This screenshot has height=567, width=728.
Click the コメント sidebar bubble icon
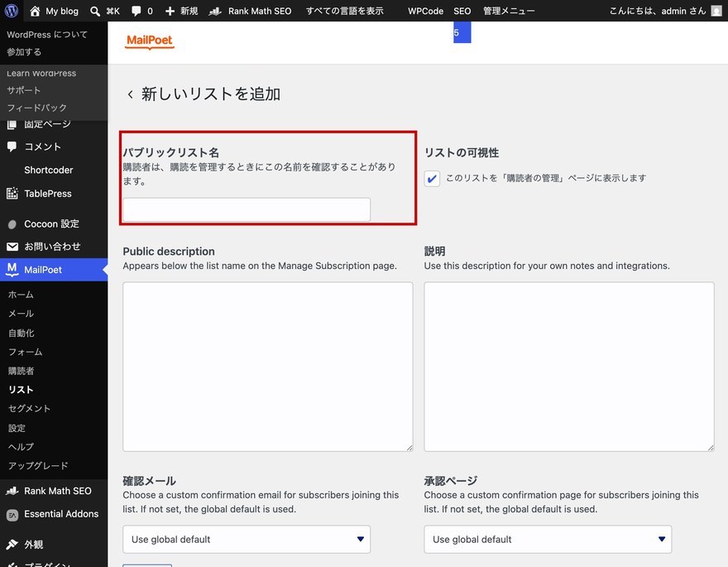(12, 147)
